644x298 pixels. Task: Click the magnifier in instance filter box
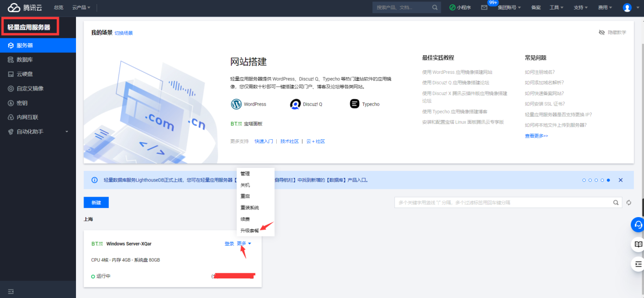coord(615,203)
